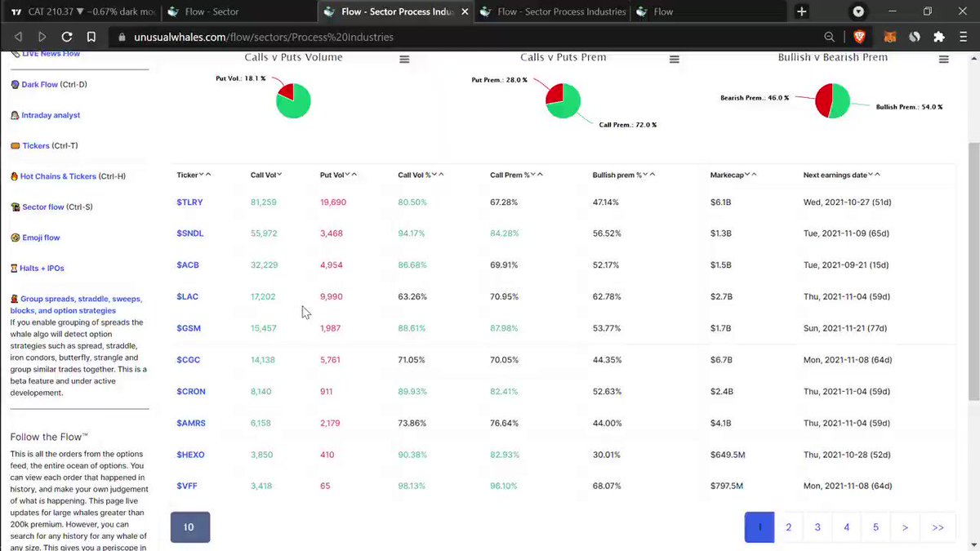Click the red Put Prem pie slice
This screenshot has width=980, height=551.
[x=554, y=94]
